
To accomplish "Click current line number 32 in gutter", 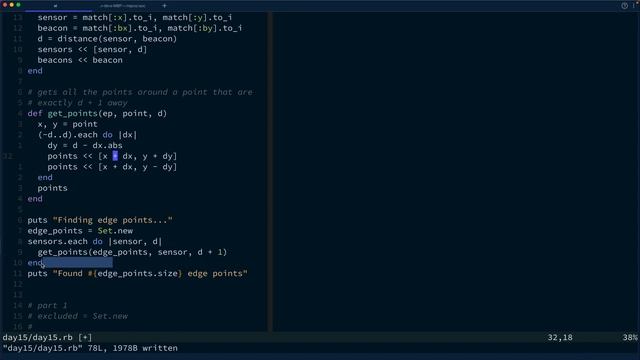I will click(x=8, y=156).
